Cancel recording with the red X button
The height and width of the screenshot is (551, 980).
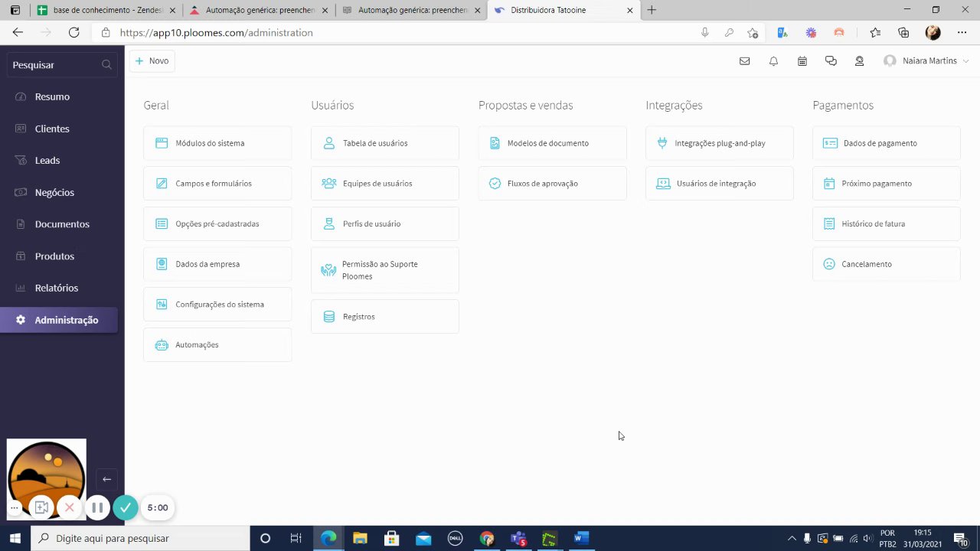point(69,507)
